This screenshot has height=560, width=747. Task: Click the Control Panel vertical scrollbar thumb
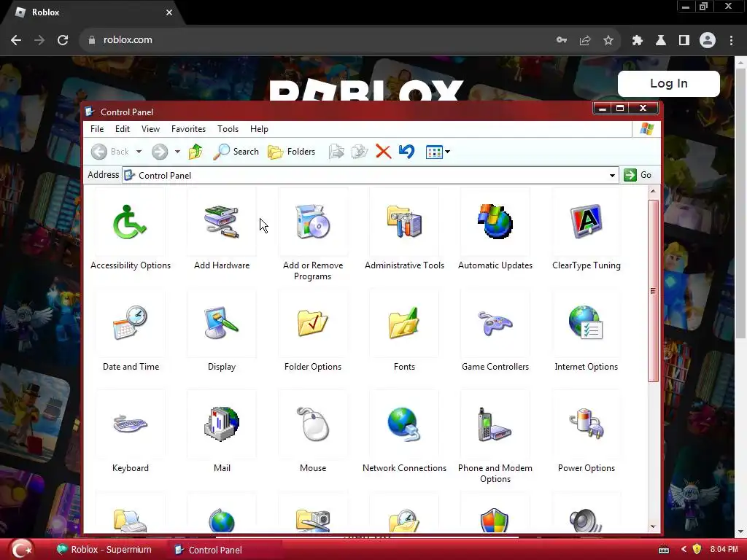coord(653,290)
